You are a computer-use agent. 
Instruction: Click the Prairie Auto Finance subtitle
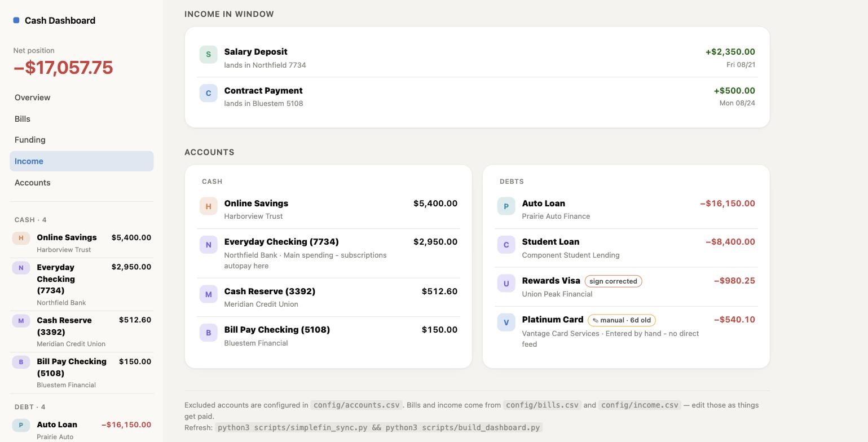pos(556,216)
